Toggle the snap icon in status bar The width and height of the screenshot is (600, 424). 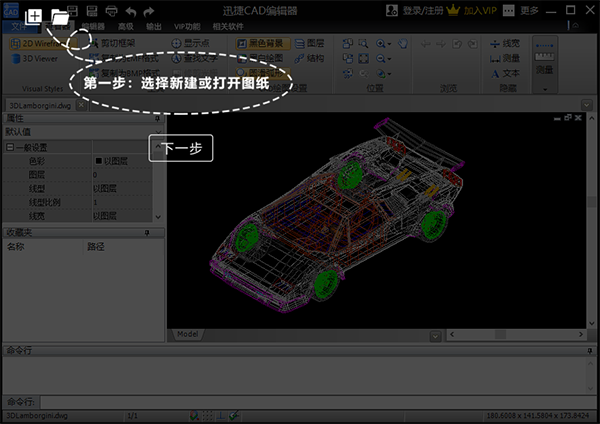click(194, 415)
